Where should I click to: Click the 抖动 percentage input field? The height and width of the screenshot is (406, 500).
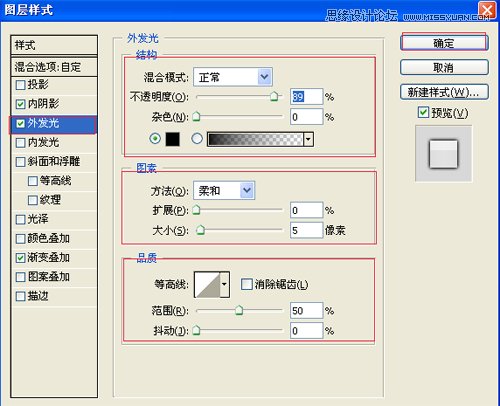click(306, 331)
